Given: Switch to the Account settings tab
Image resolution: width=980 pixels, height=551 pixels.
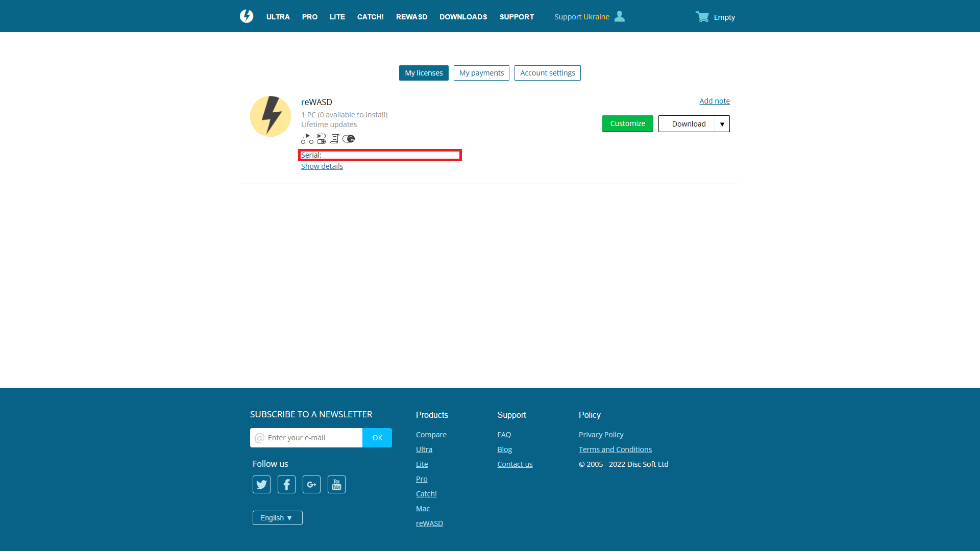Looking at the screenshot, I should tap(547, 73).
